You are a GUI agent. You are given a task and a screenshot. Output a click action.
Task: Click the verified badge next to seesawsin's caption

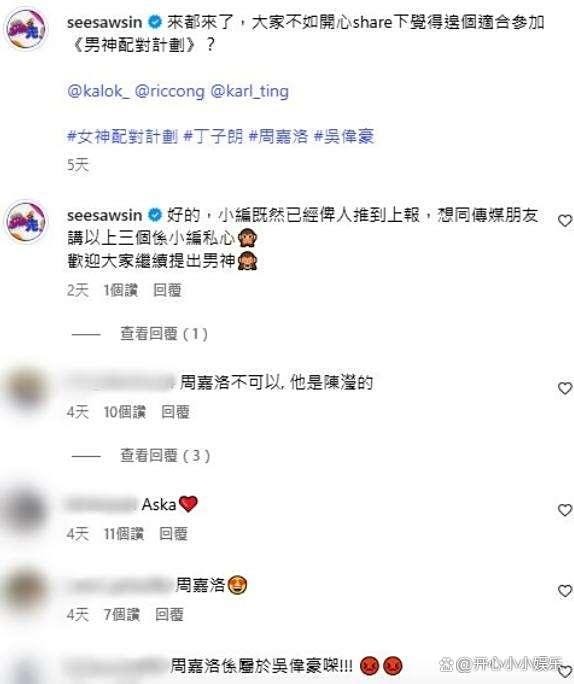pos(154,22)
